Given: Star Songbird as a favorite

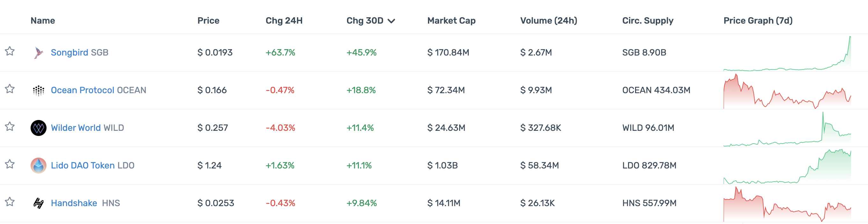Looking at the screenshot, I should (10, 51).
